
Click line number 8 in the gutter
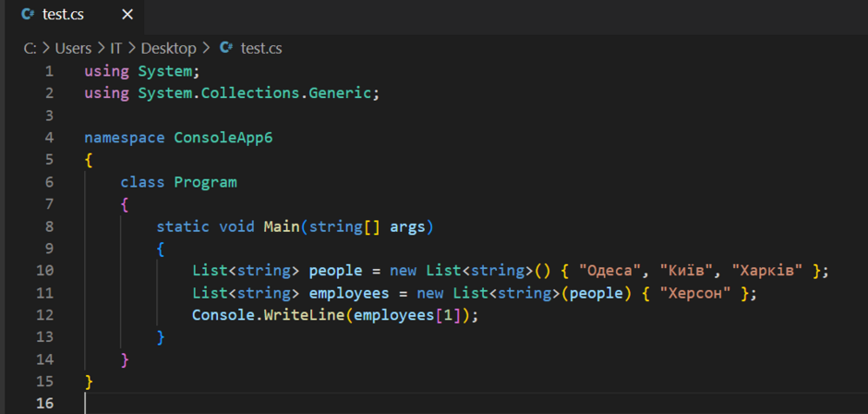[x=49, y=226]
